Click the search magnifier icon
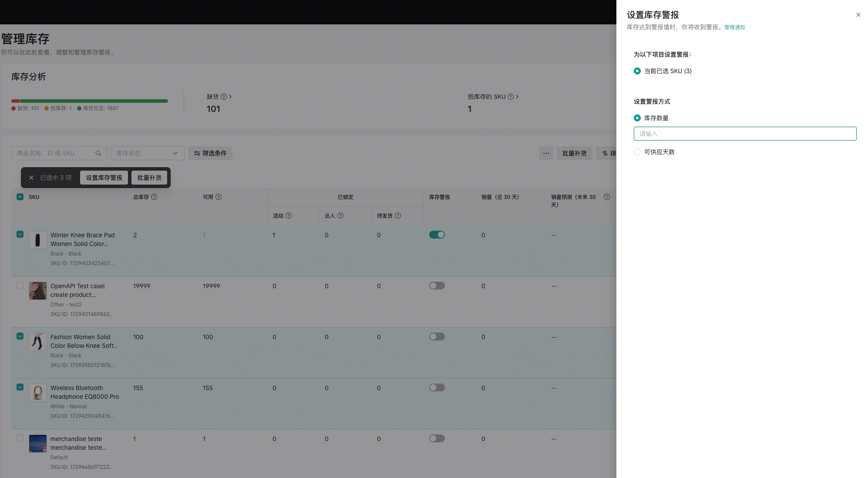868x478 pixels. [x=98, y=153]
